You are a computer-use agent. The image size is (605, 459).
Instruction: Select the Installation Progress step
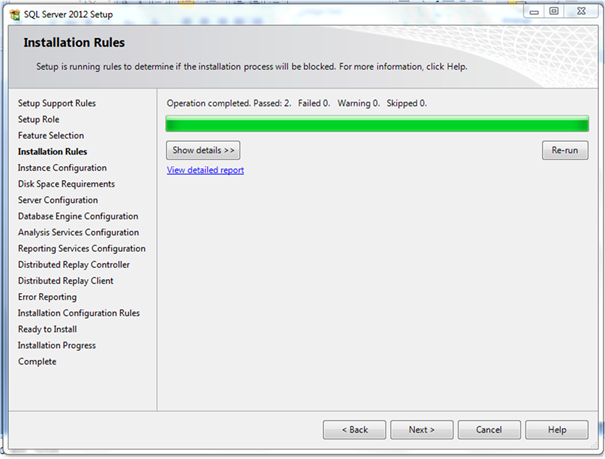coord(57,346)
